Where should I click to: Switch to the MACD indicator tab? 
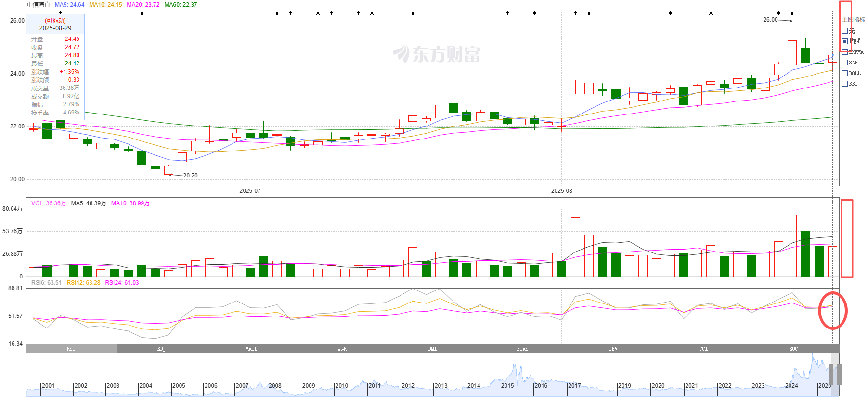click(x=251, y=349)
